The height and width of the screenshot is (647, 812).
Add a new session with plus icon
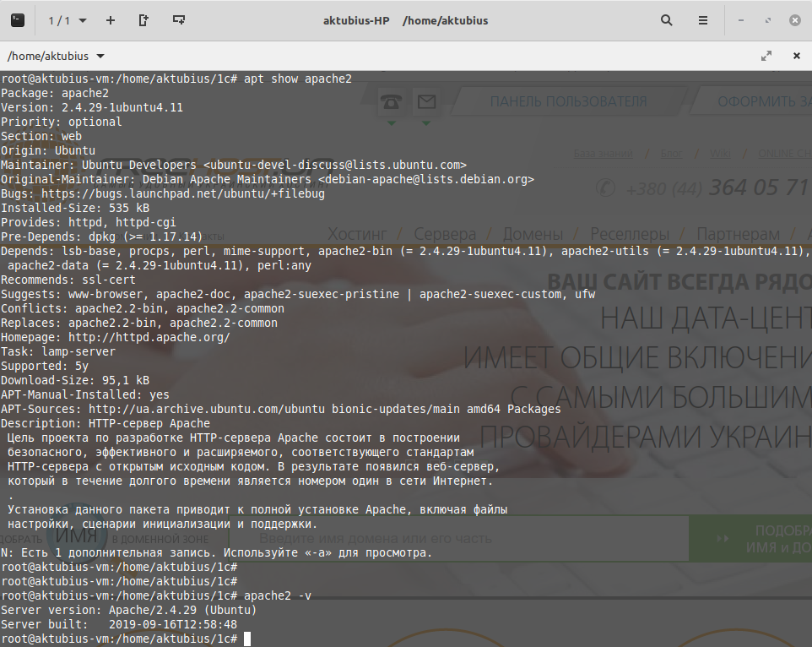tap(111, 19)
